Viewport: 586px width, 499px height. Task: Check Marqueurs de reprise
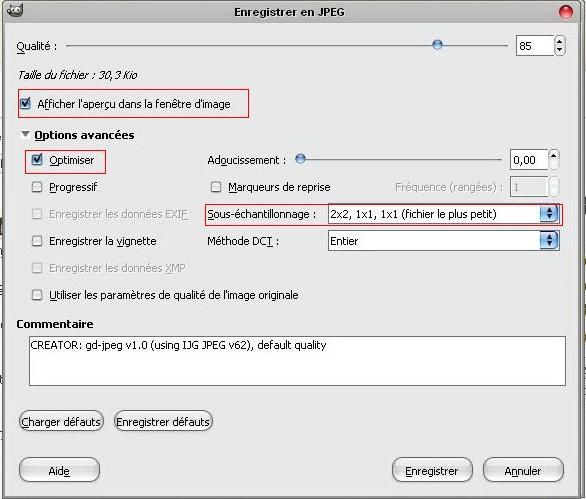click(x=216, y=187)
